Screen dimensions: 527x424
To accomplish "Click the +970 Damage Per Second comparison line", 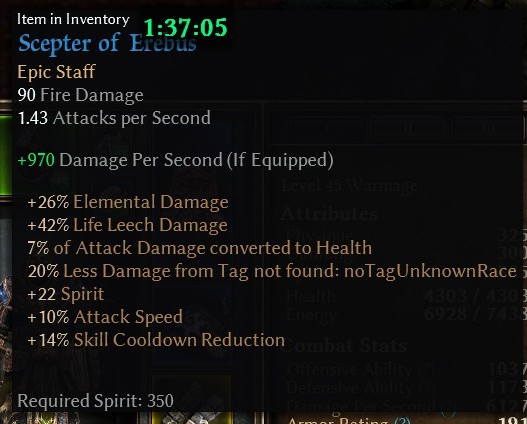I will [x=175, y=160].
